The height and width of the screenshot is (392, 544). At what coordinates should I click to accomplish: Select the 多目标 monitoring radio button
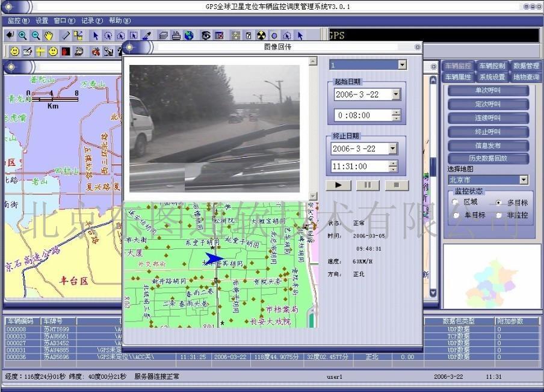point(499,203)
